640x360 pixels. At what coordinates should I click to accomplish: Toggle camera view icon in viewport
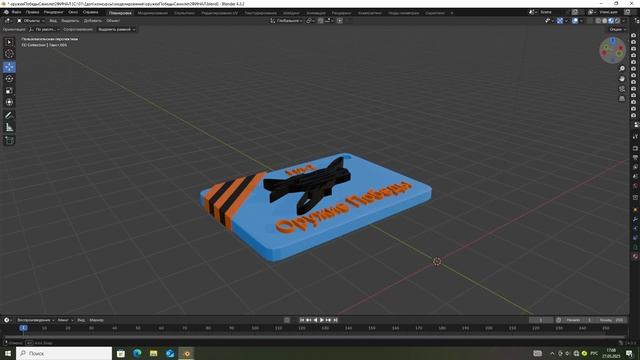(622, 89)
